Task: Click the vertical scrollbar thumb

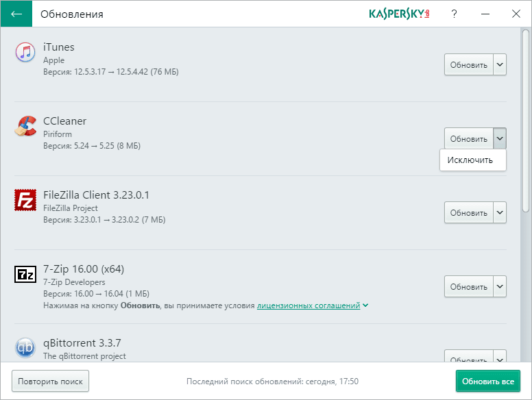Action: [x=526, y=121]
